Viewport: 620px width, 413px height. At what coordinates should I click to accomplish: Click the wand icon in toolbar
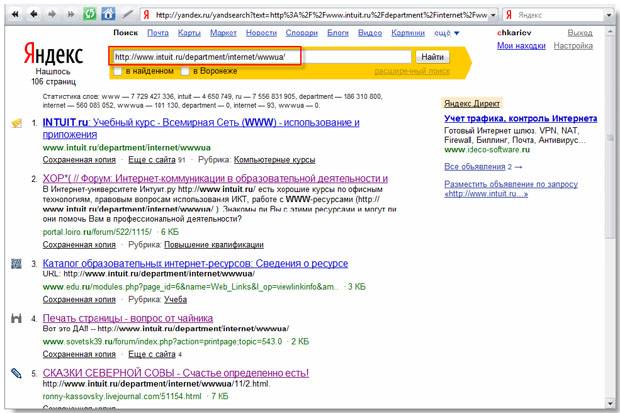[127, 14]
